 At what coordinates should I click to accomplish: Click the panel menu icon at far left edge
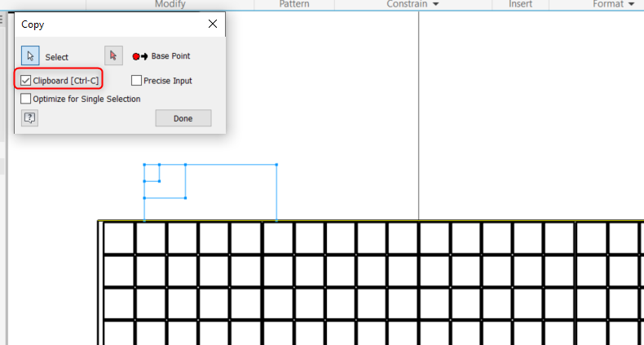2,20
